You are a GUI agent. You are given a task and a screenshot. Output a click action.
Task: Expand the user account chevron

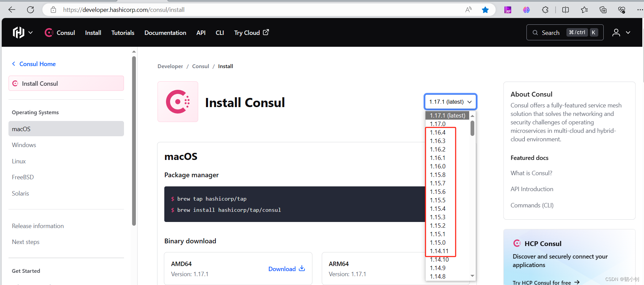(x=628, y=33)
